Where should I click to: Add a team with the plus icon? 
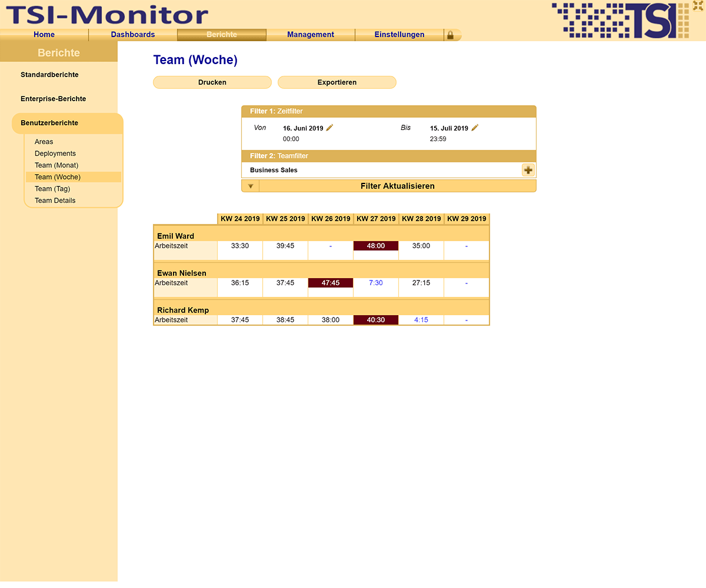(528, 171)
